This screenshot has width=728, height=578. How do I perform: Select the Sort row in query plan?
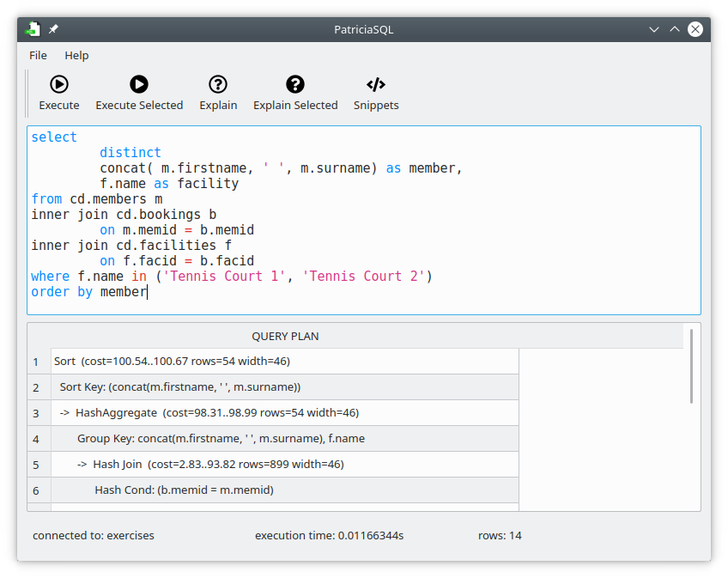258,361
